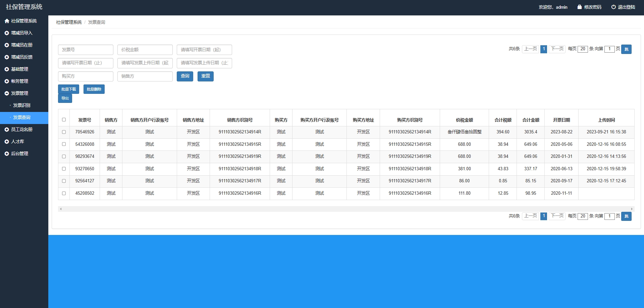Viewport: 644px width, 308px height.
Task: Click the 导出 export button
Action: 65,98
